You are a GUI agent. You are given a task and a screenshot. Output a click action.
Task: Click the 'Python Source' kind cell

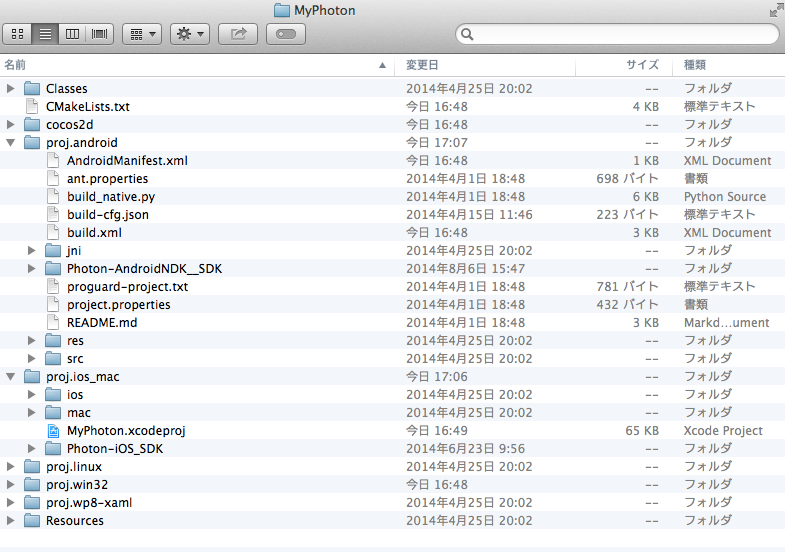click(725, 197)
